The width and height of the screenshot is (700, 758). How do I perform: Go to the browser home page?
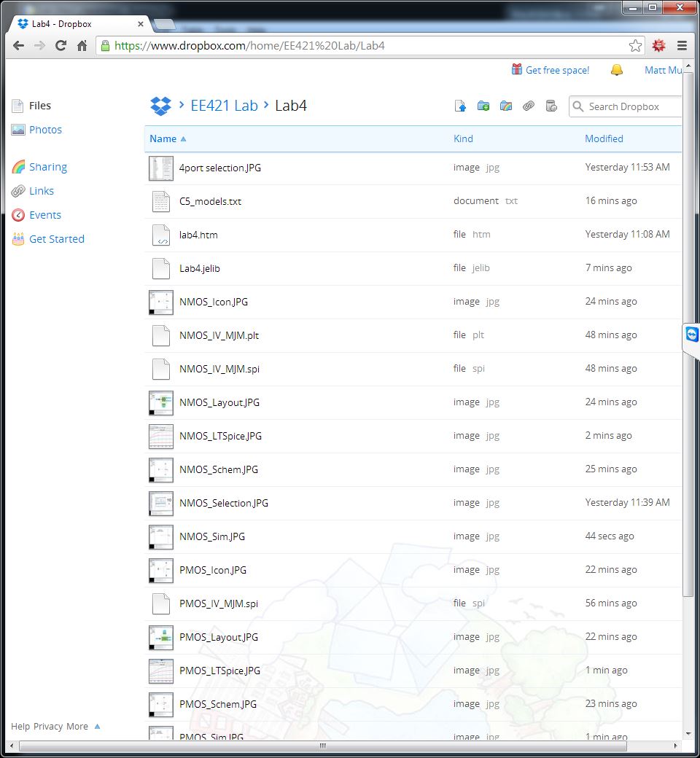click(82, 45)
